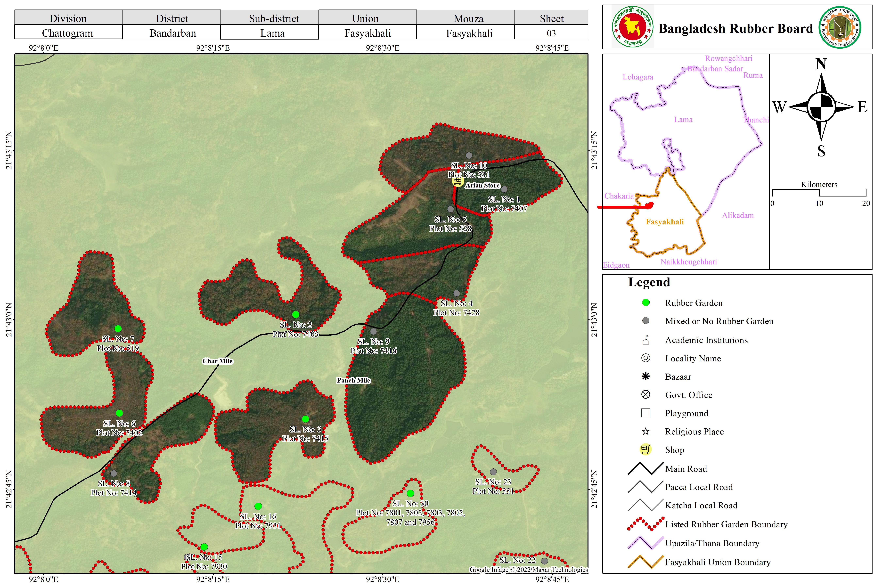Click the Rubber Board logo at right
This screenshot has height=588, width=882.
840,27
